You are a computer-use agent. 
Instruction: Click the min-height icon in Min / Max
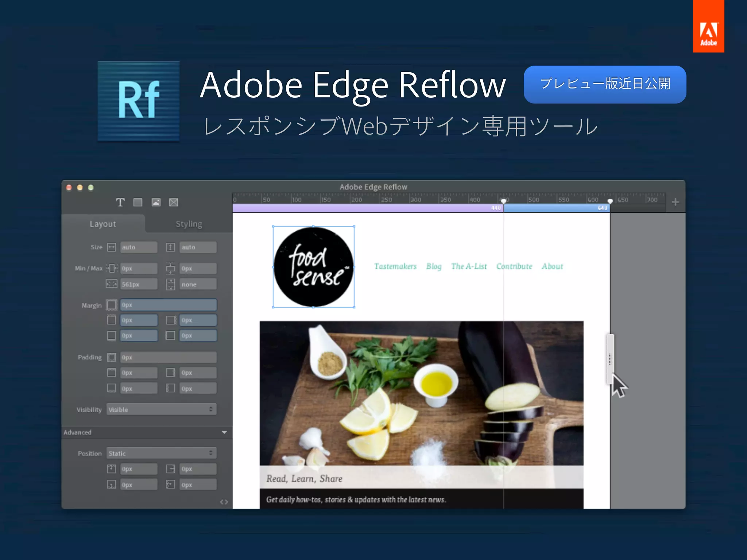coord(171,268)
